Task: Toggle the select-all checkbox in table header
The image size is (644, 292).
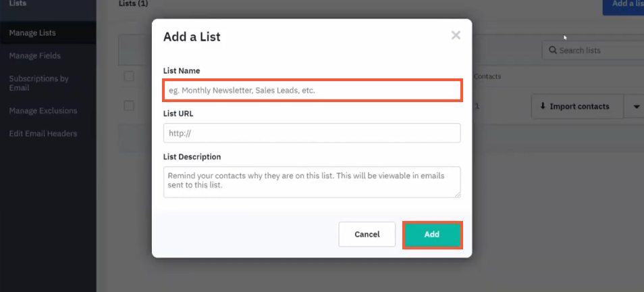Action: pos(129,76)
